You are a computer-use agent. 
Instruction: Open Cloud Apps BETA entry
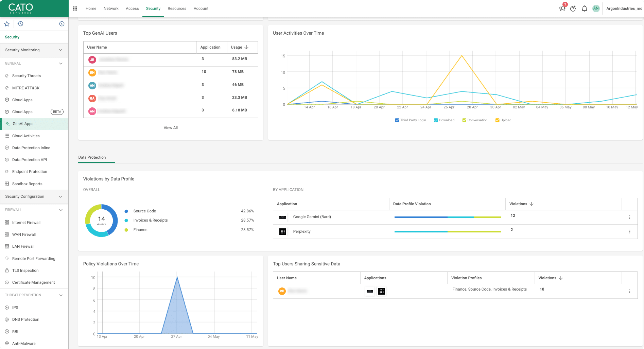[x=34, y=112]
